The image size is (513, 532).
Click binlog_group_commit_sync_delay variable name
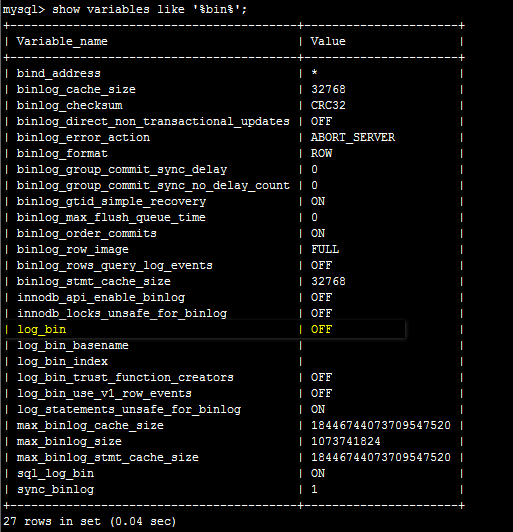point(122,169)
